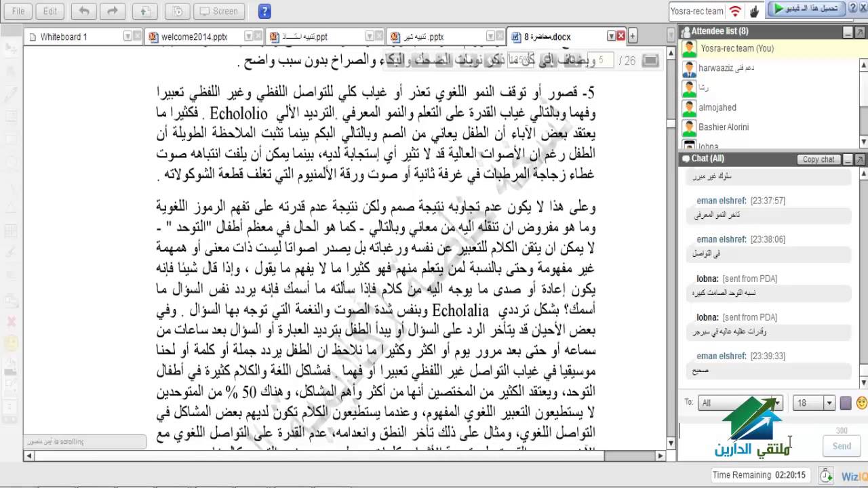Open the purple chat text color swatch
Viewport: 868px width, 488px height.
point(846,403)
